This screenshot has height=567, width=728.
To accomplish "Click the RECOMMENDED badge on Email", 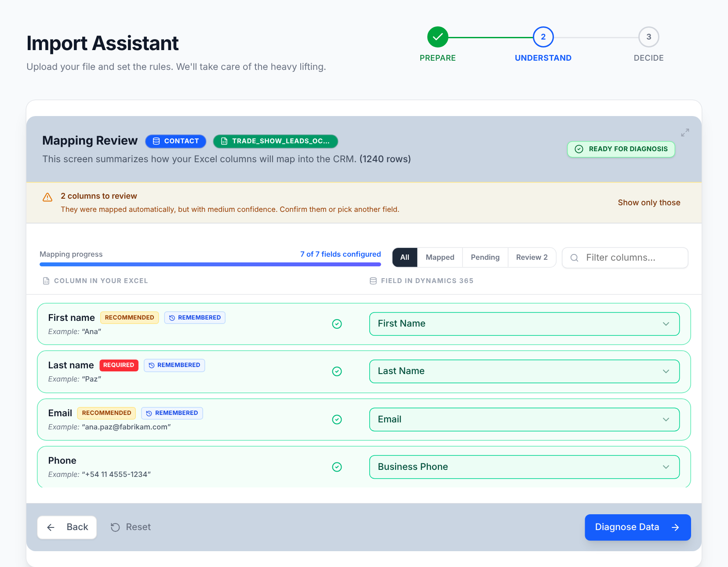I will click(x=106, y=413).
